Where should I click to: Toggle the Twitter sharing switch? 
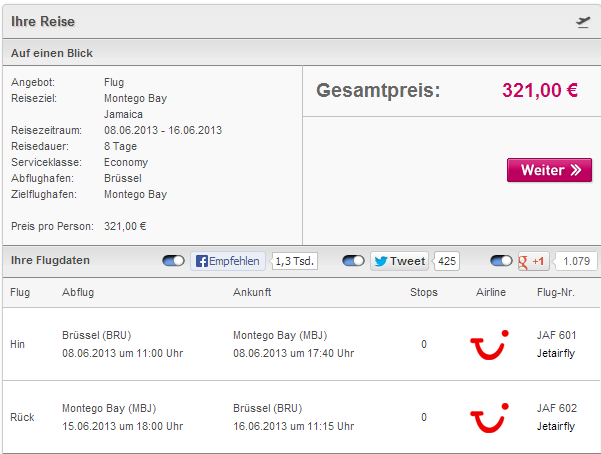(x=353, y=261)
